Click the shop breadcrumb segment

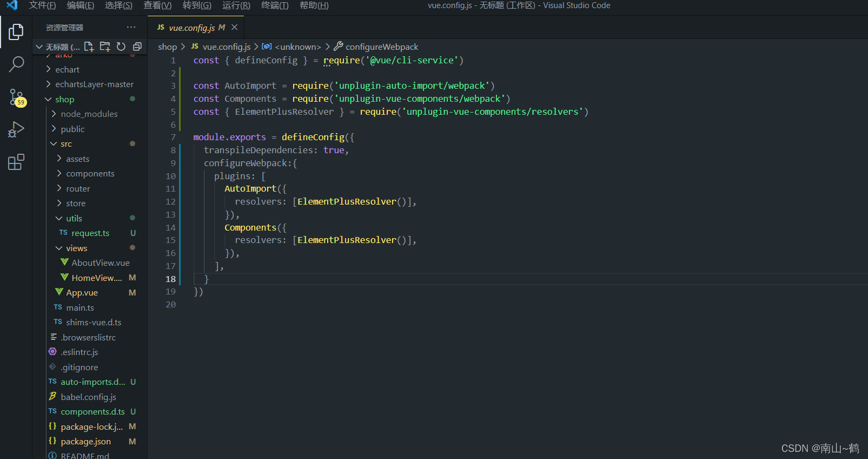click(167, 47)
